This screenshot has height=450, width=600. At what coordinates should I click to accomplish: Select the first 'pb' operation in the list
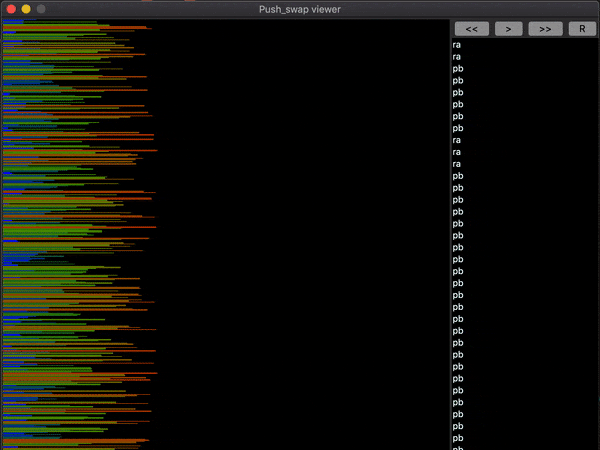coord(458,69)
